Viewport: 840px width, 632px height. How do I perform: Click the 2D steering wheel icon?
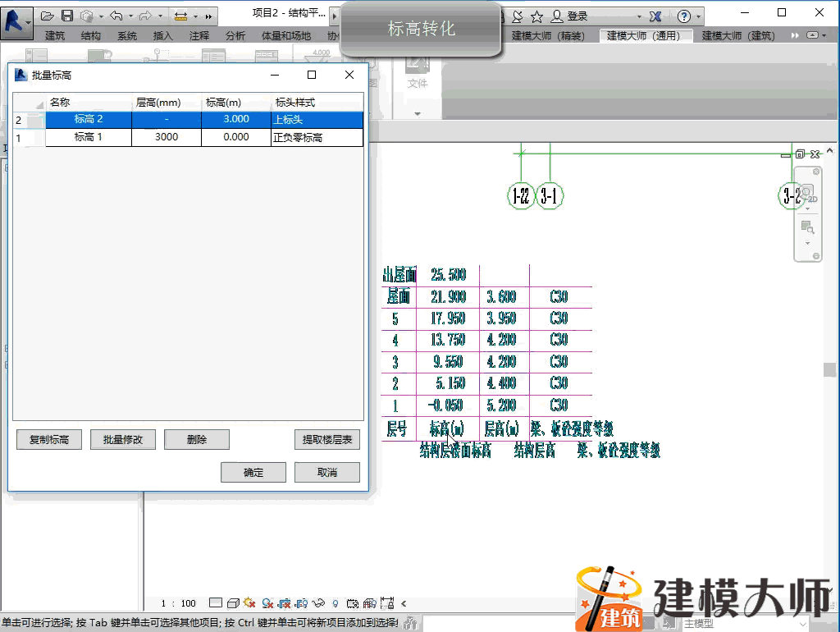click(x=807, y=193)
